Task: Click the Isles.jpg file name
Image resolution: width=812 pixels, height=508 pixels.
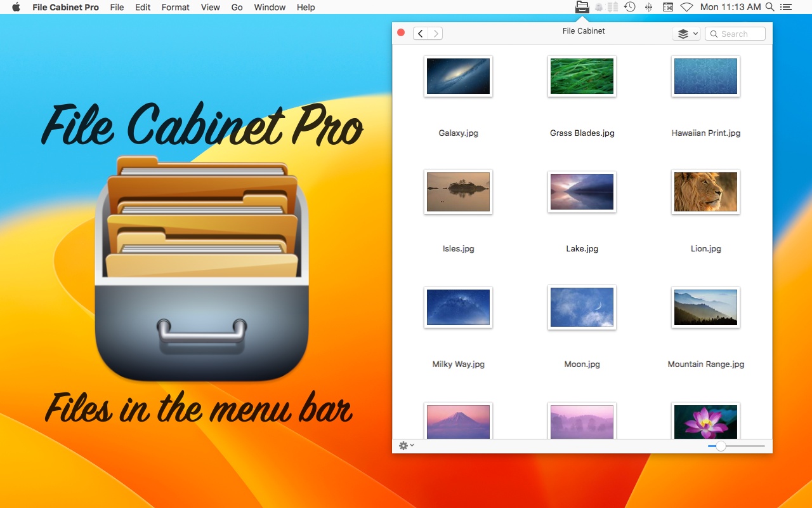Action: click(458, 248)
